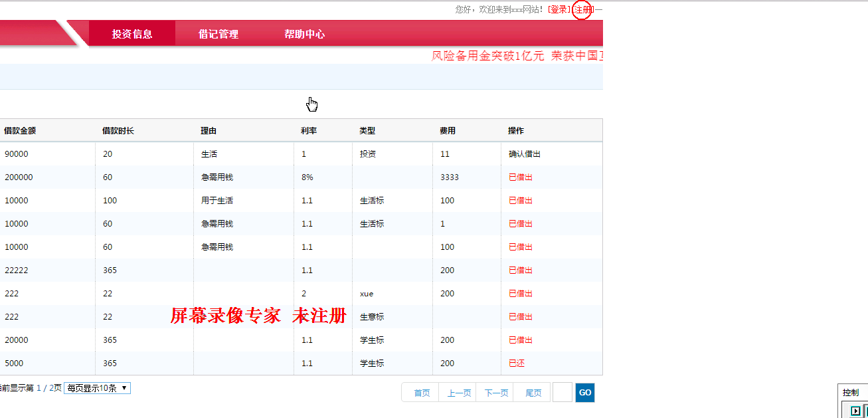Click the 3333 fee cell
Image resolution: width=868 pixels, height=418 pixels.
click(x=450, y=177)
